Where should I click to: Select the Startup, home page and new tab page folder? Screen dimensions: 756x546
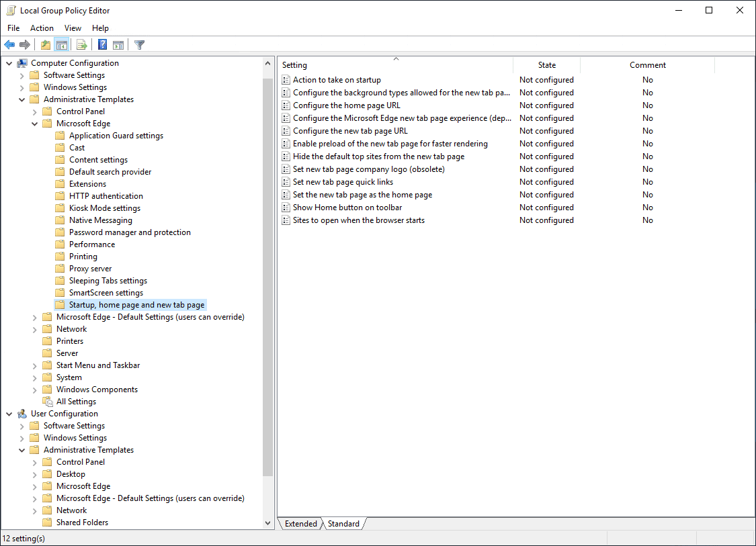point(136,305)
